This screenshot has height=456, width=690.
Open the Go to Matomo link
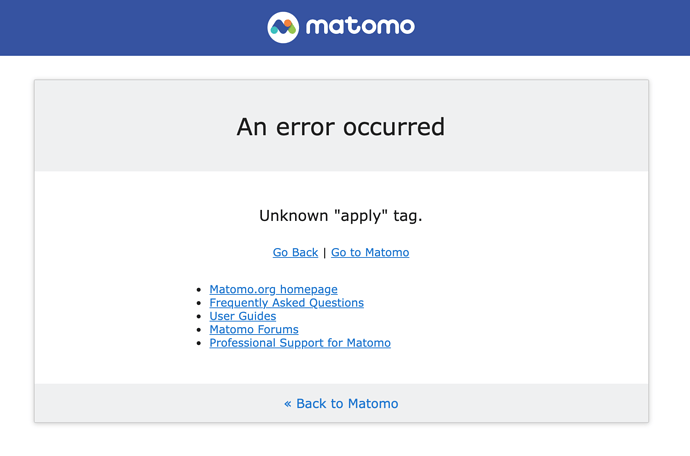(370, 252)
